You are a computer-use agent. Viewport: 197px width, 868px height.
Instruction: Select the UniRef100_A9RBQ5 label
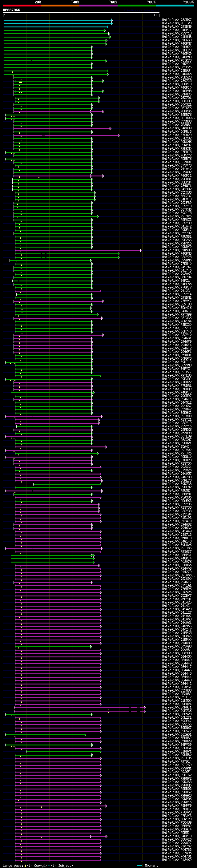177,785
